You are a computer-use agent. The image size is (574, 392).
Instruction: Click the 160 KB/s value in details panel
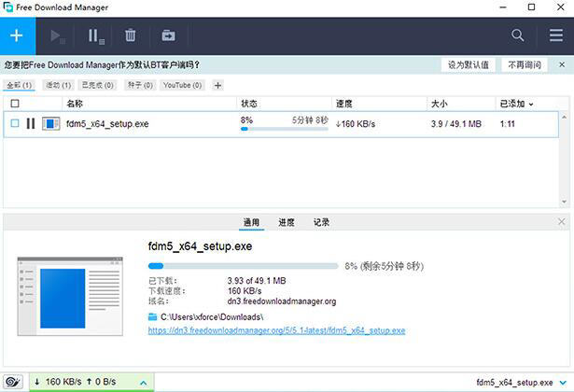point(245,291)
